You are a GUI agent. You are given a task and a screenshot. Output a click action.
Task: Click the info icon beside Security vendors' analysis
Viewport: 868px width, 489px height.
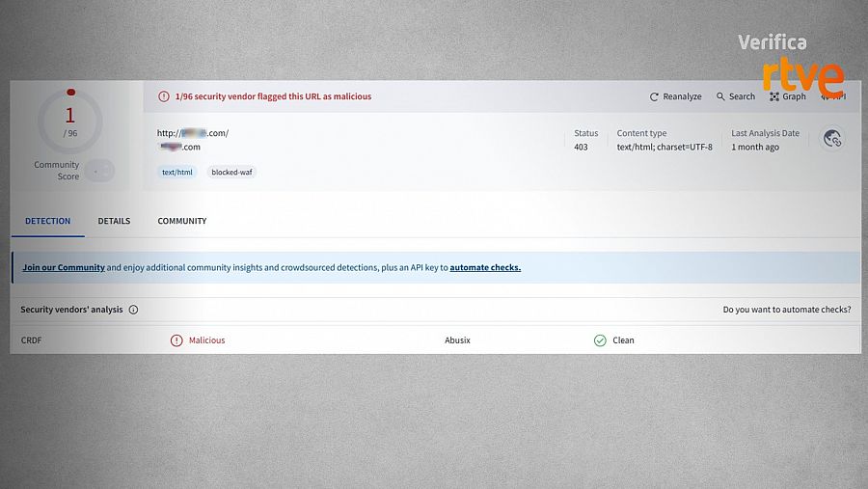pyautogui.click(x=133, y=311)
